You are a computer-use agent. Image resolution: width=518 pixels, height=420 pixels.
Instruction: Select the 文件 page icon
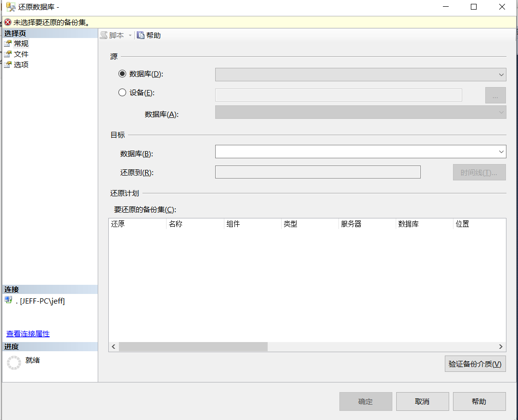click(x=8, y=54)
